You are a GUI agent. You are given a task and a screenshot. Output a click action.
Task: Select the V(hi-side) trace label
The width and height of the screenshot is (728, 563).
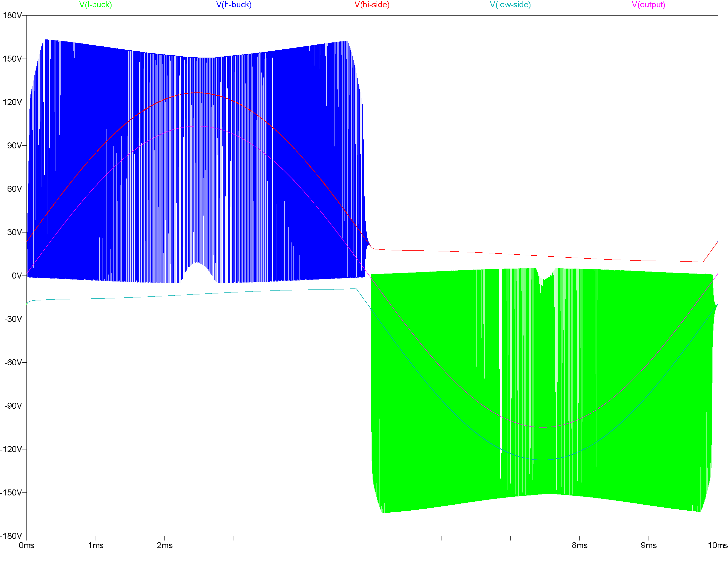coord(372,5)
